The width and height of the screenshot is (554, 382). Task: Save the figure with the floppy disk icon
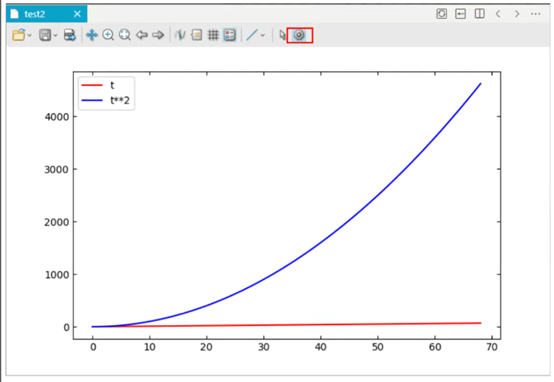coord(45,35)
